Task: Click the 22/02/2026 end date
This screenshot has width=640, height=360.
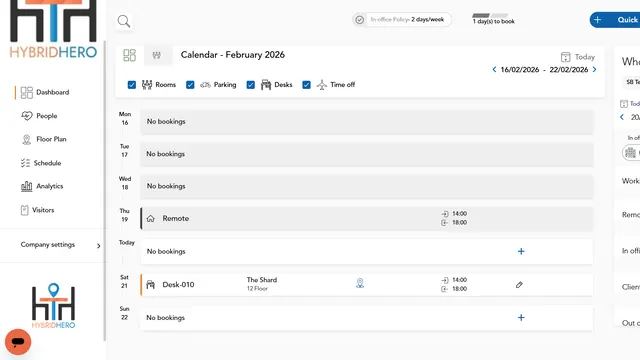Action: 569,70
